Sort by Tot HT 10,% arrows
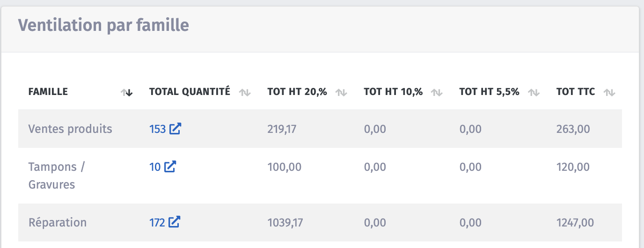 point(437,93)
